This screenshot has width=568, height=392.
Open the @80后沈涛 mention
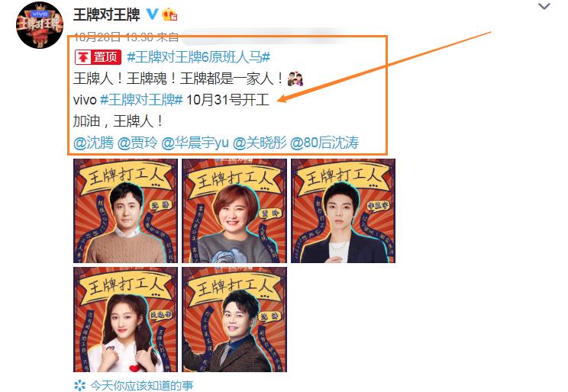coord(324,143)
